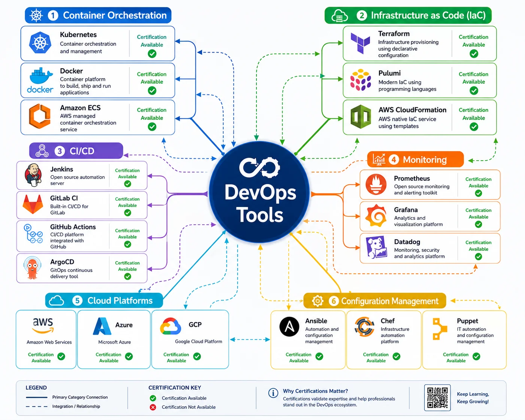Click the dashed Integration / Relationship legend line
525x420 pixels.
37,407
